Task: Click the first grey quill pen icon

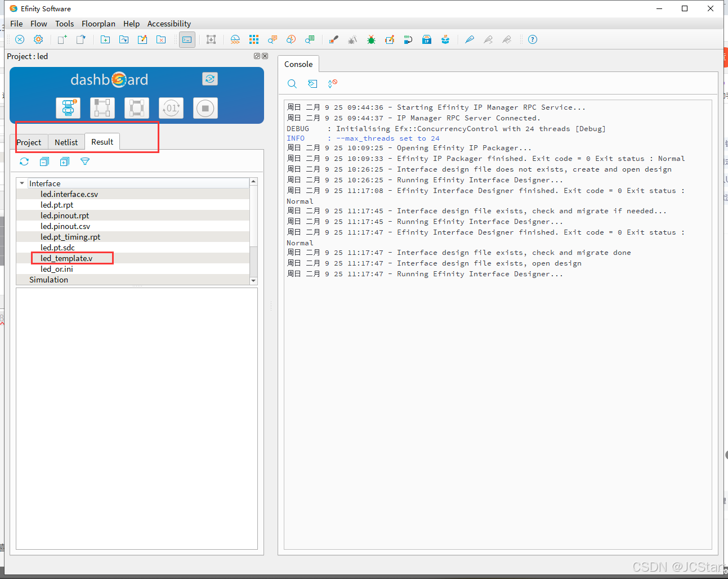Action: coord(488,39)
